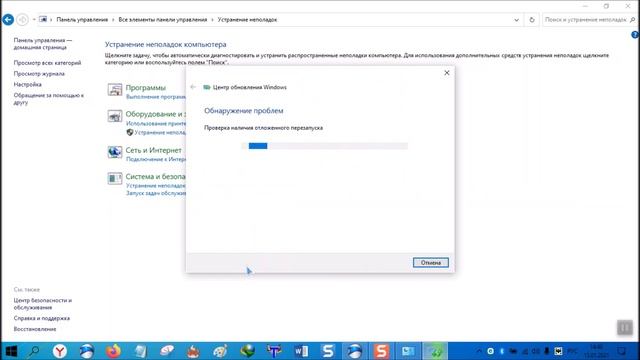Click the Back navigation arrow in Control Panel
The image size is (640, 360).
8,20
